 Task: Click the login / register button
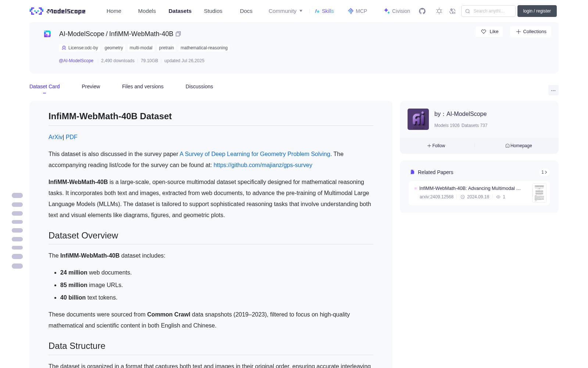[x=537, y=11]
